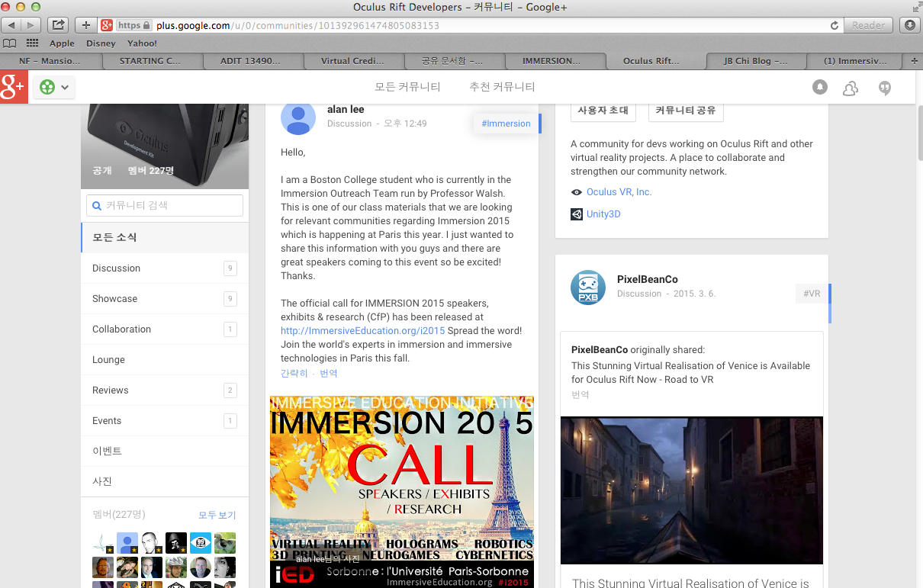Screen dimensions: 923x588
Task: Open a new tab with the plus button
Action: tap(914, 61)
